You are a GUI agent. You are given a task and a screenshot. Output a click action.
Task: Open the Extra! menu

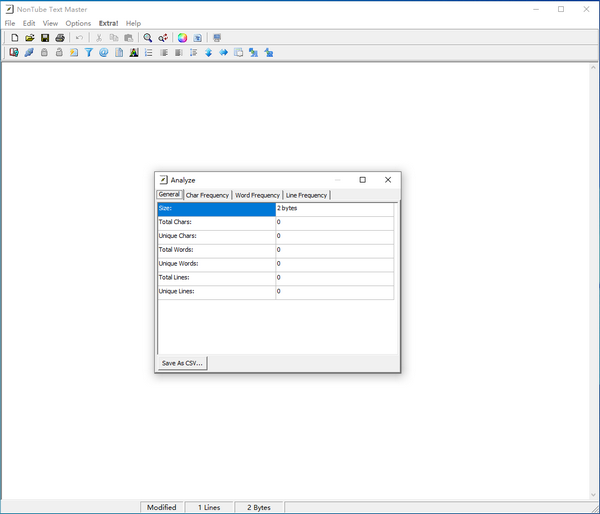coord(108,23)
